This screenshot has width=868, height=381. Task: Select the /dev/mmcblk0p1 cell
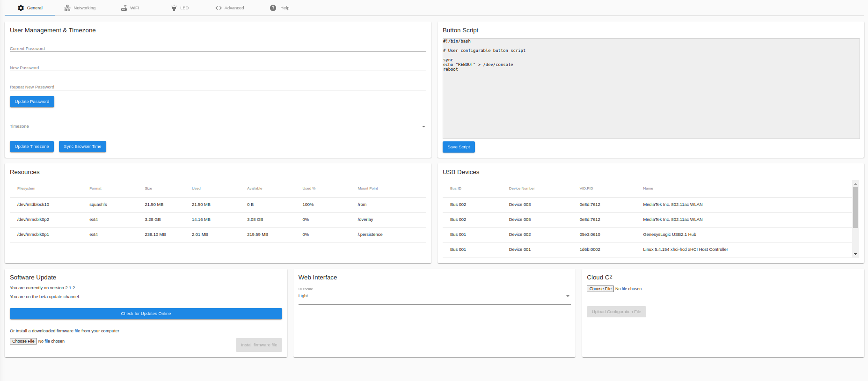coord(33,234)
